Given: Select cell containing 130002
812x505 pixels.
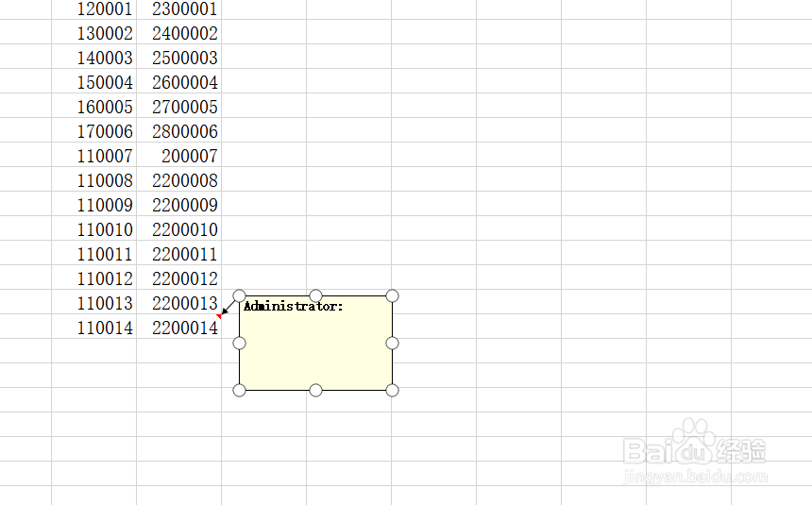Looking at the screenshot, I should click(94, 32).
